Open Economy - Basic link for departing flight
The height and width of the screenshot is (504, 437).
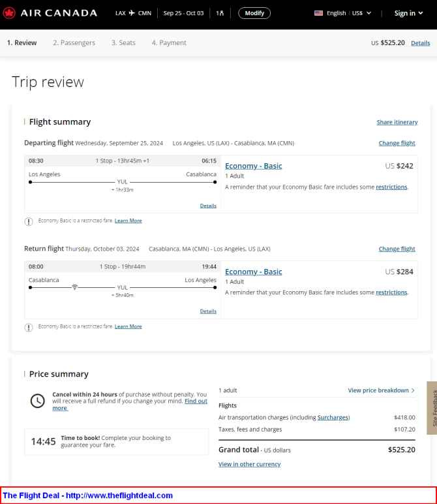[x=253, y=166]
